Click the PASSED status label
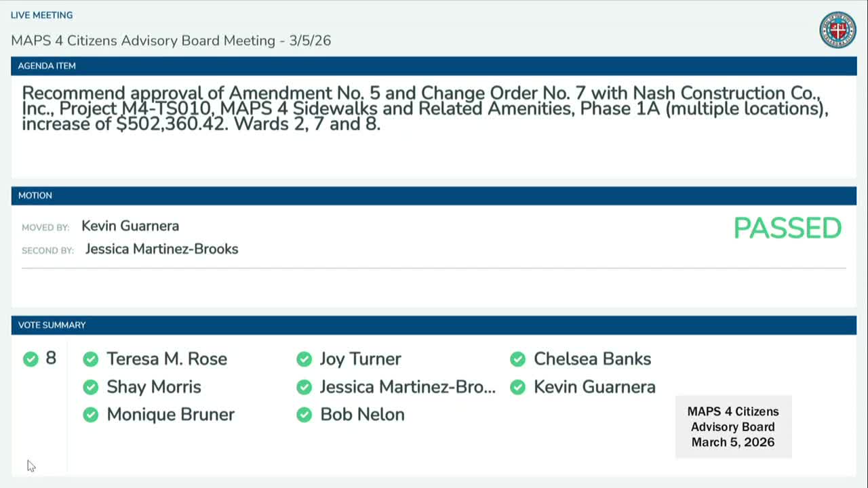 787,228
